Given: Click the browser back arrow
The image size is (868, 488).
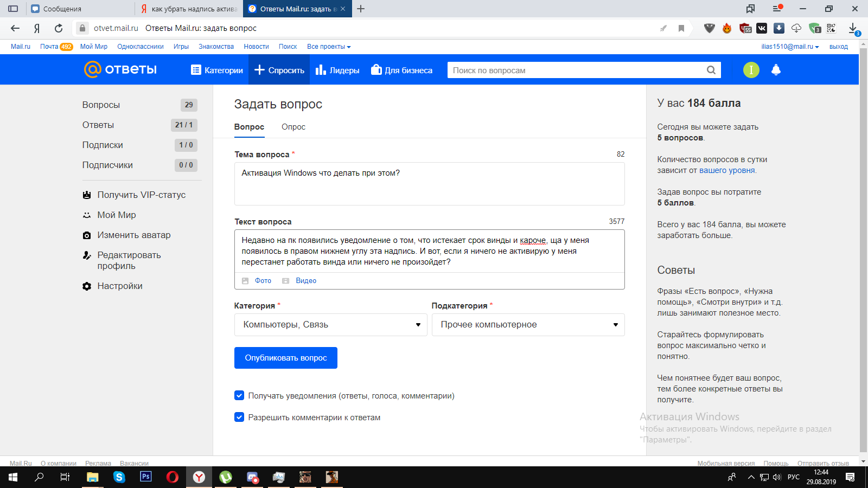Looking at the screenshot, I should point(15,28).
